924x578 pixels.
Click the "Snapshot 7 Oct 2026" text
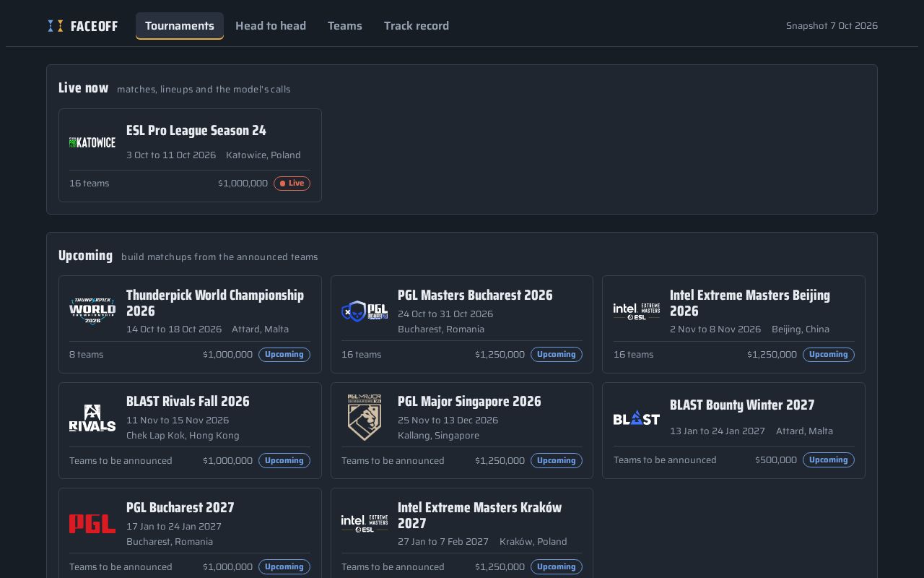tap(832, 26)
